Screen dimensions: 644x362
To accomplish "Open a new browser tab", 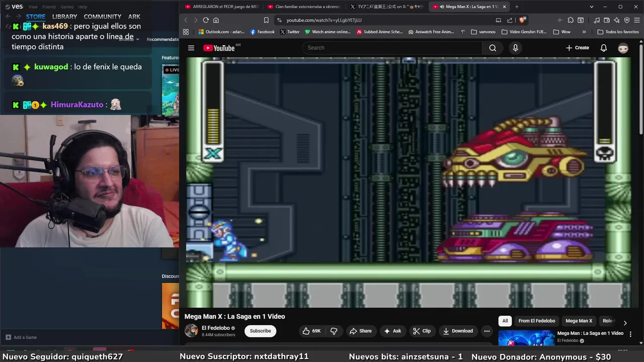I will (x=516, y=7).
